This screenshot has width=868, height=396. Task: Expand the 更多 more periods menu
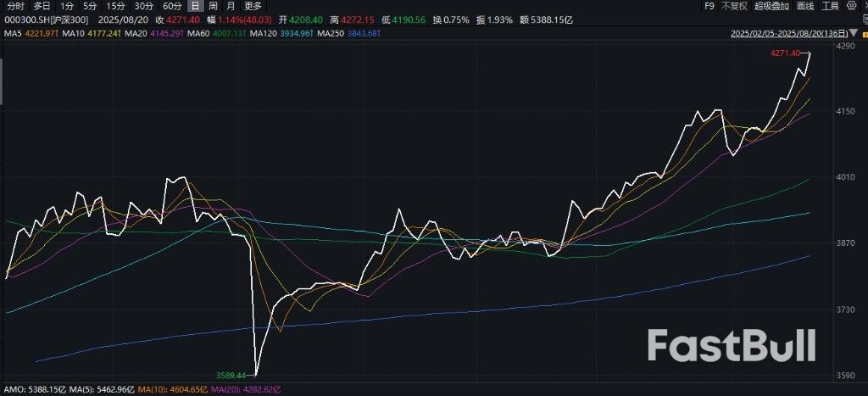point(253,6)
